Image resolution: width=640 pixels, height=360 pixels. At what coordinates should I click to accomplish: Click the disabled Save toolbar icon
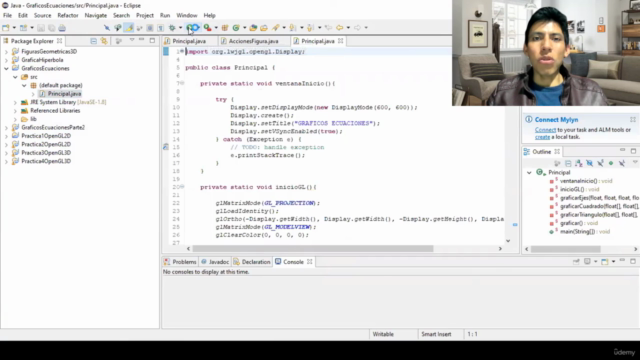click(x=41, y=28)
